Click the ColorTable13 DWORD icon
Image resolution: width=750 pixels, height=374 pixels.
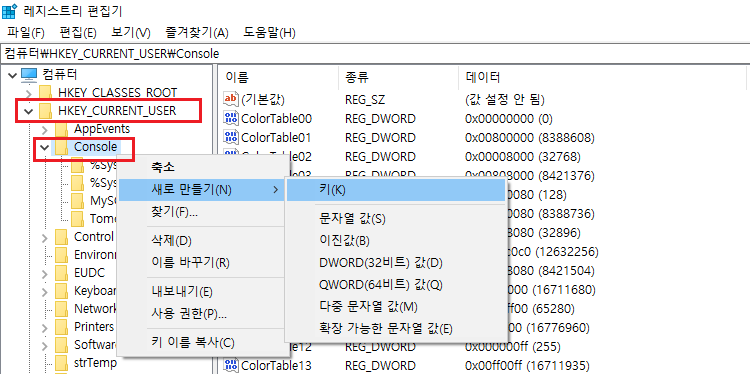231,366
